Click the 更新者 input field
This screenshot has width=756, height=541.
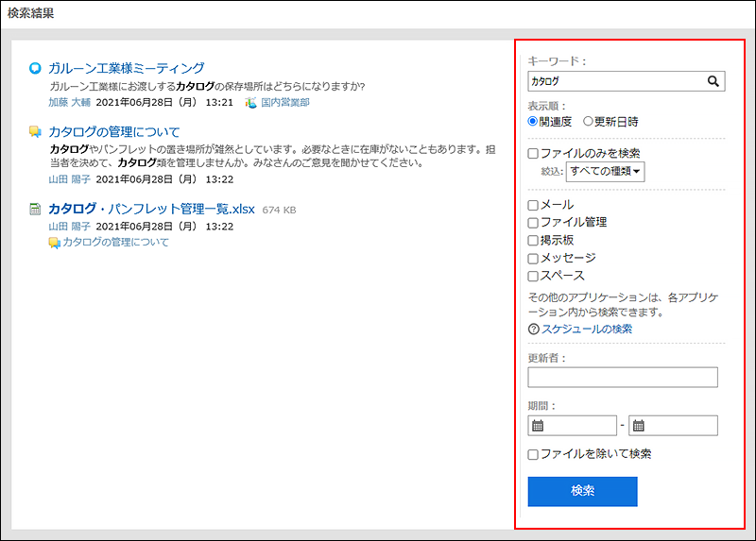coord(623,378)
